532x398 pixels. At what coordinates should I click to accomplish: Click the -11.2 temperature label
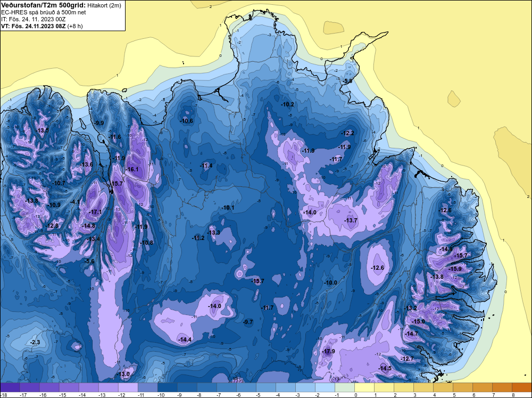(198, 238)
